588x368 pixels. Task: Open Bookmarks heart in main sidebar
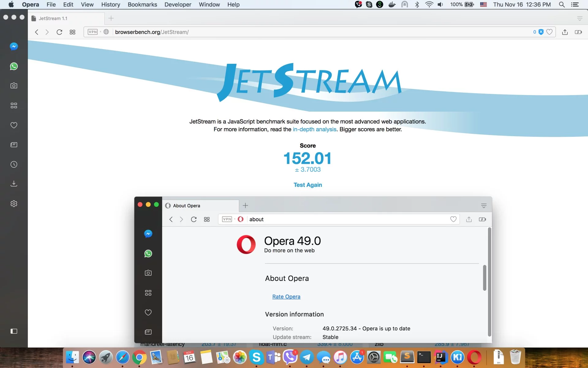coord(14,125)
